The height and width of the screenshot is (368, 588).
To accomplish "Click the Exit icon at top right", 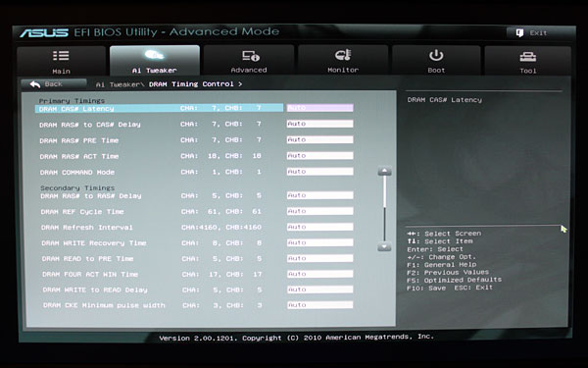I will point(519,32).
